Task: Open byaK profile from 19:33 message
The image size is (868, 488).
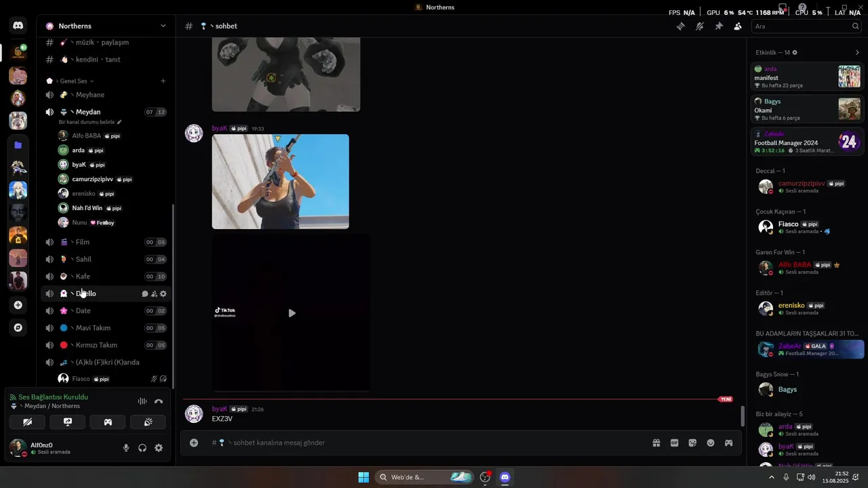Action: click(x=219, y=128)
